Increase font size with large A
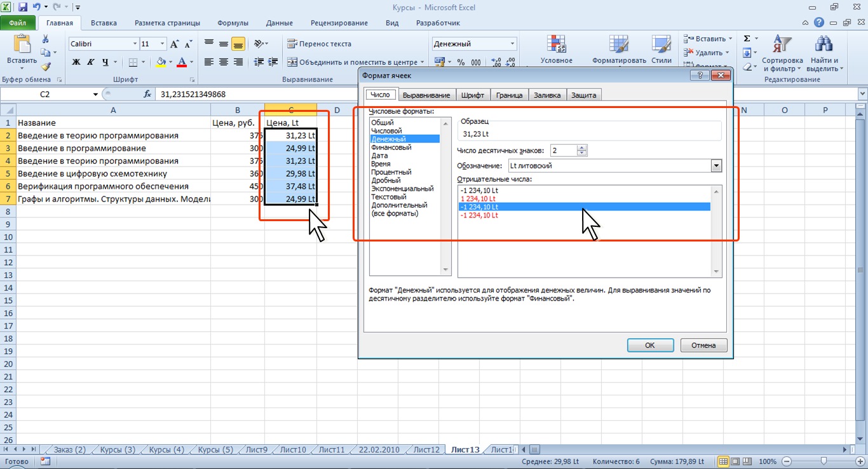Image resolution: width=868 pixels, height=469 pixels. 175,44
